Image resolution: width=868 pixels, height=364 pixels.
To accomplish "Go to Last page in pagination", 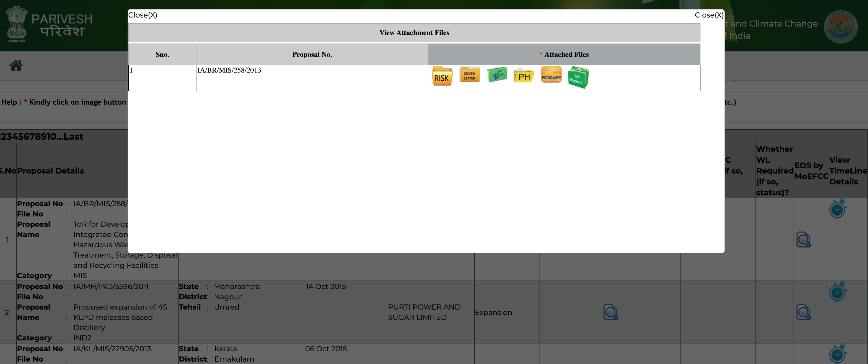I will [x=73, y=137].
